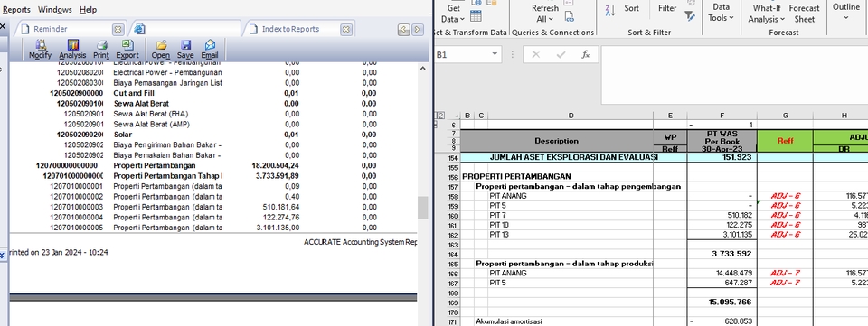This screenshot has height=326, width=868.
Task: Open What-If Analysis dropdown
Action: (x=767, y=14)
